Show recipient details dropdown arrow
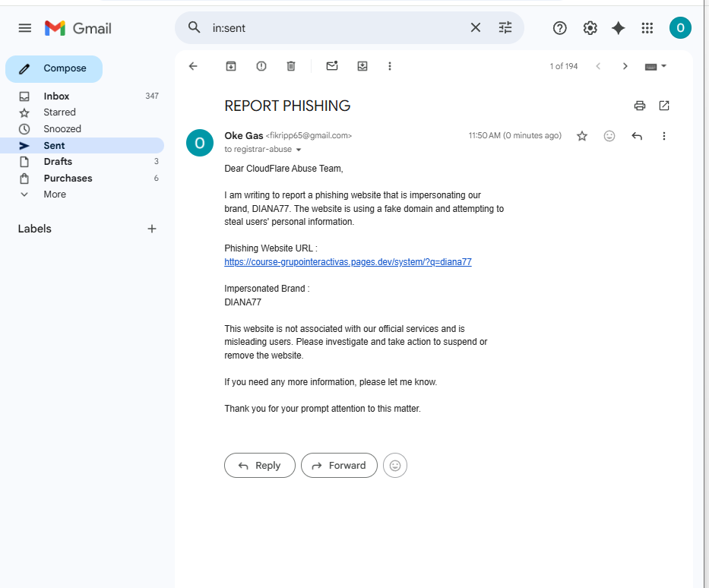Viewport: 709px width, 588px height. [299, 150]
